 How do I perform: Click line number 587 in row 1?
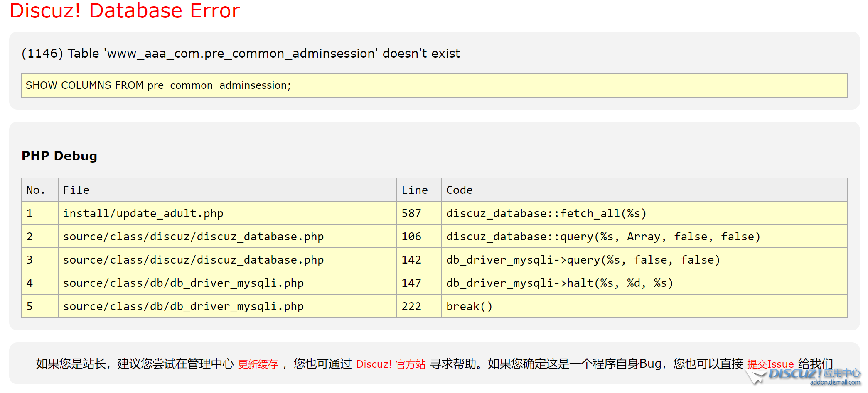tap(411, 213)
